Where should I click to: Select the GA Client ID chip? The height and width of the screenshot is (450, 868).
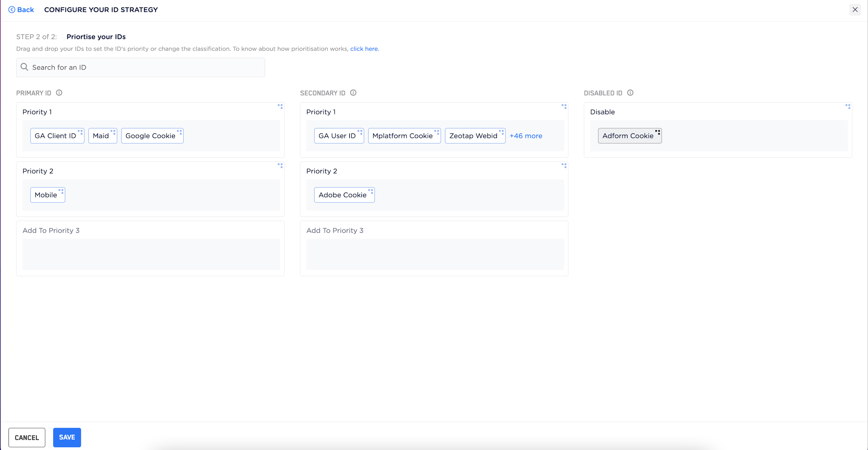56,136
